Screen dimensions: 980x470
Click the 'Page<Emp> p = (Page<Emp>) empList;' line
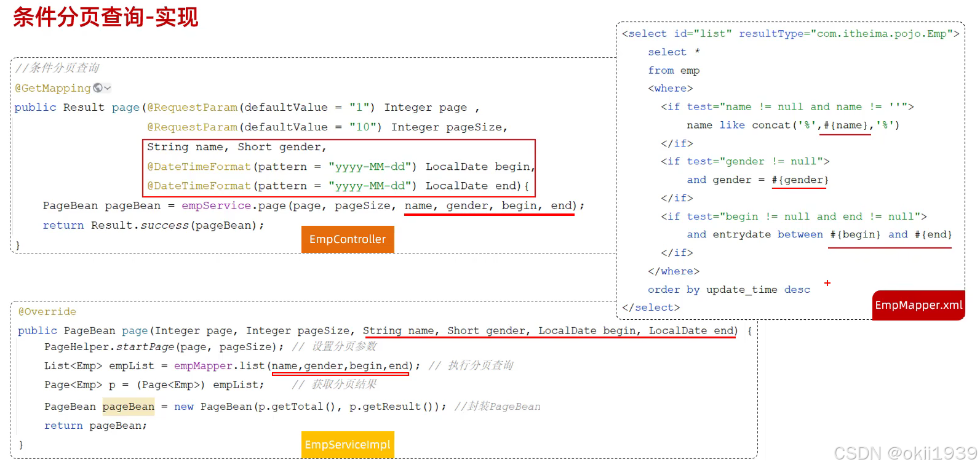(x=154, y=385)
